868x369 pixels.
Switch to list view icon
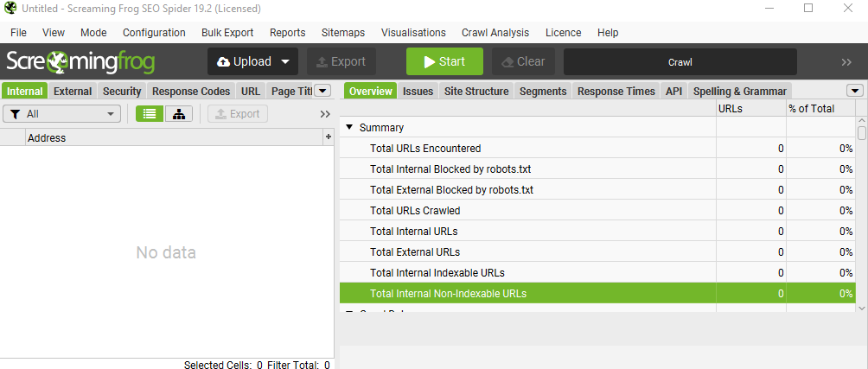point(150,114)
